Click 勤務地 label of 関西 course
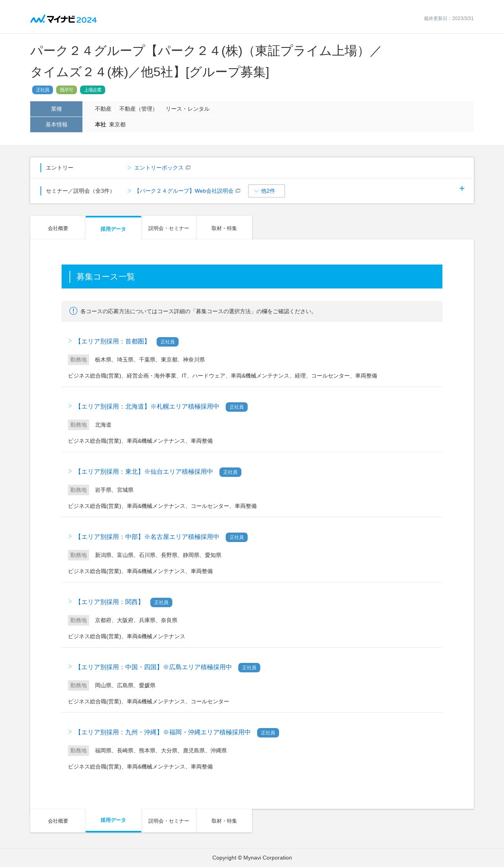The image size is (504, 867). point(79,620)
